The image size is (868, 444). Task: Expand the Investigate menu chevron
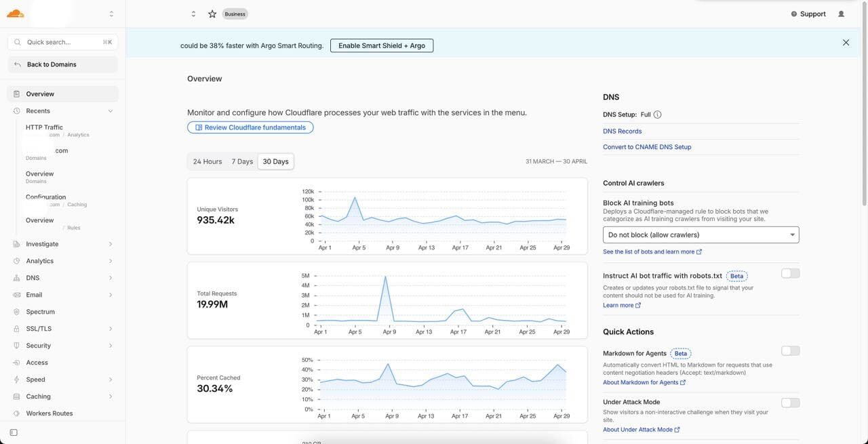click(111, 244)
